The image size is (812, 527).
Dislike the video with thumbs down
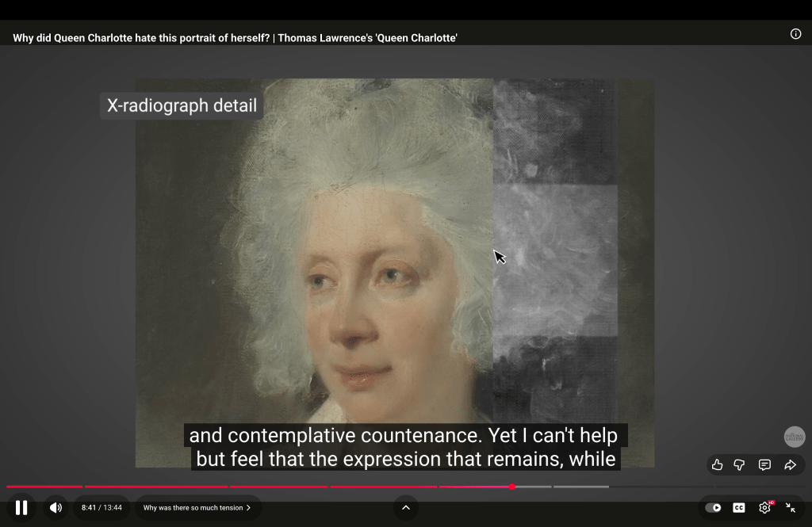click(x=740, y=465)
